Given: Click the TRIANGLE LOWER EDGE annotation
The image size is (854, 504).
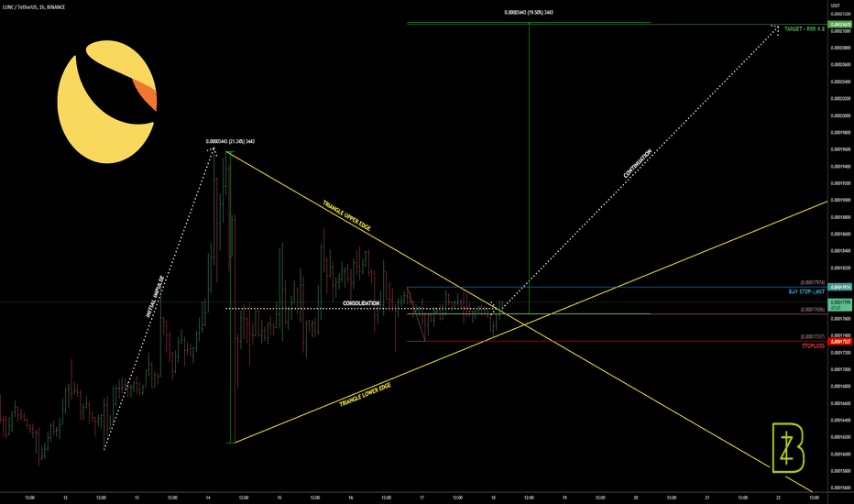Looking at the screenshot, I should pyautogui.click(x=365, y=394).
